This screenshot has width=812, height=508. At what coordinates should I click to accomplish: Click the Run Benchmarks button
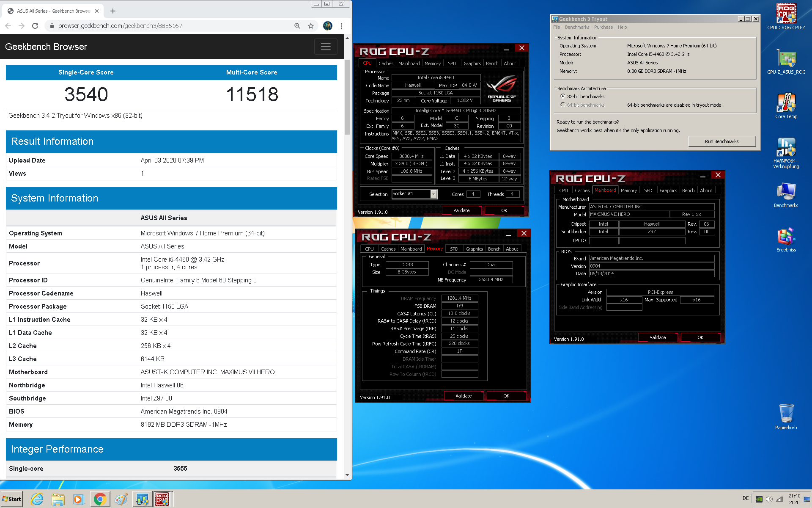point(721,141)
